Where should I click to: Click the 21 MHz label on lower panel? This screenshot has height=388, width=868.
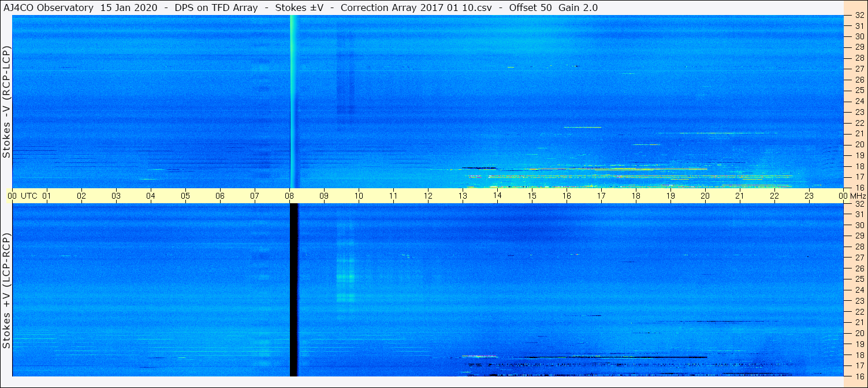pos(859,322)
